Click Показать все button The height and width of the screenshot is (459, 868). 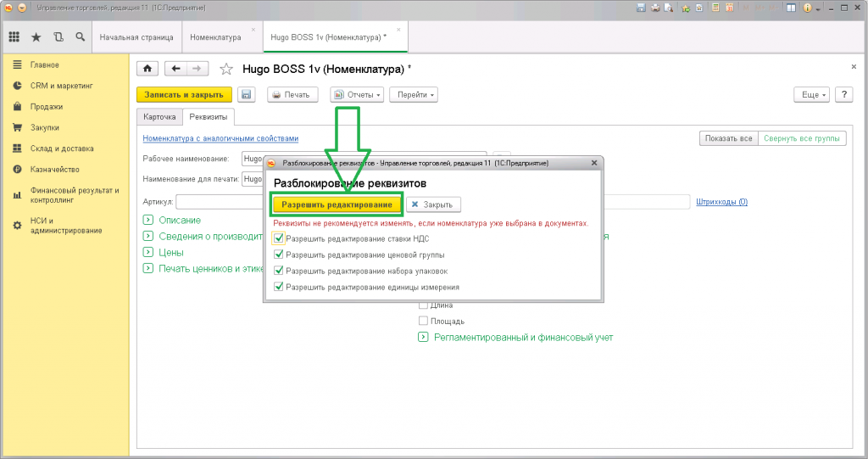(x=728, y=138)
